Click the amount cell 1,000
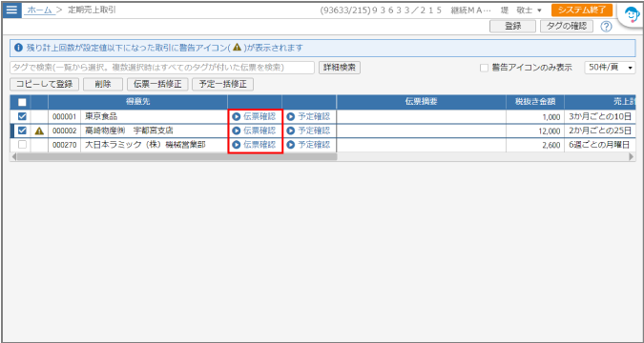The image size is (644, 343). coord(534,116)
